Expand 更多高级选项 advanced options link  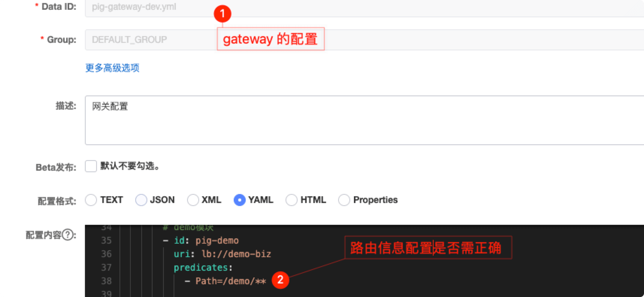click(112, 68)
